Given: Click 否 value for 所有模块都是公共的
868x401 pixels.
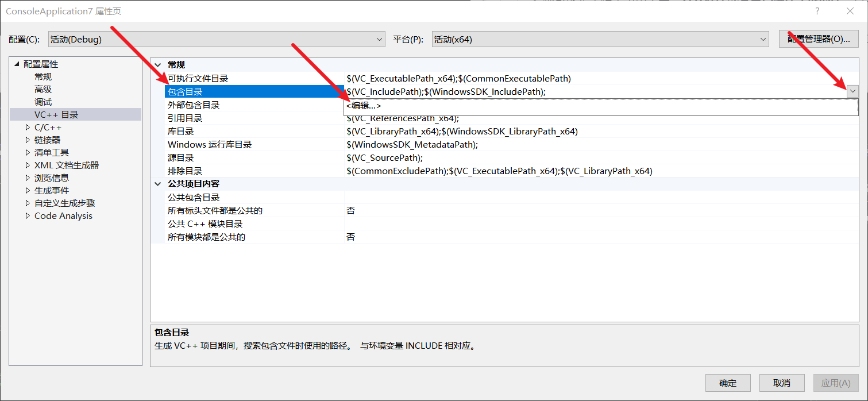Looking at the screenshot, I should (x=601, y=237).
